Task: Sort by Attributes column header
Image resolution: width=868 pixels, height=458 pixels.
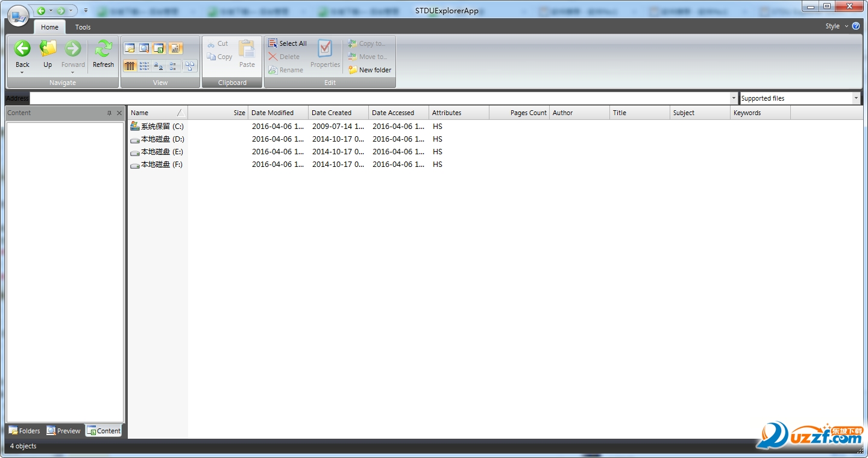Action: click(x=459, y=113)
